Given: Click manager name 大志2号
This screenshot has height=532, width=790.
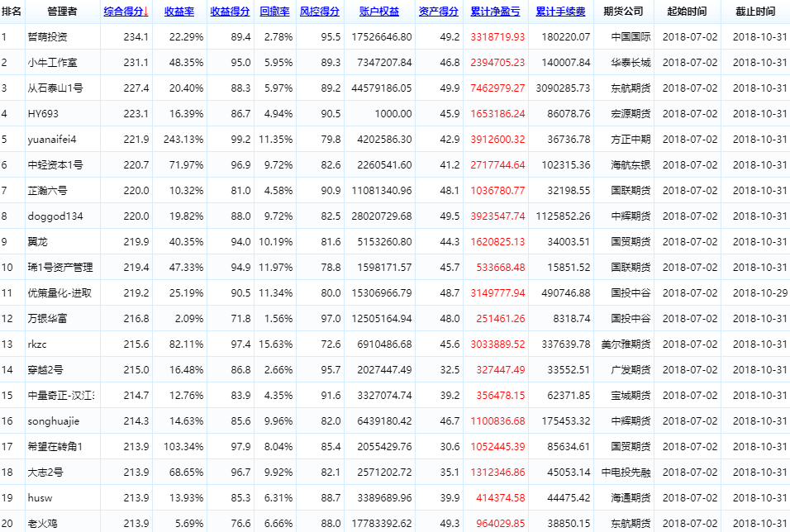Looking at the screenshot, I should [45, 473].
